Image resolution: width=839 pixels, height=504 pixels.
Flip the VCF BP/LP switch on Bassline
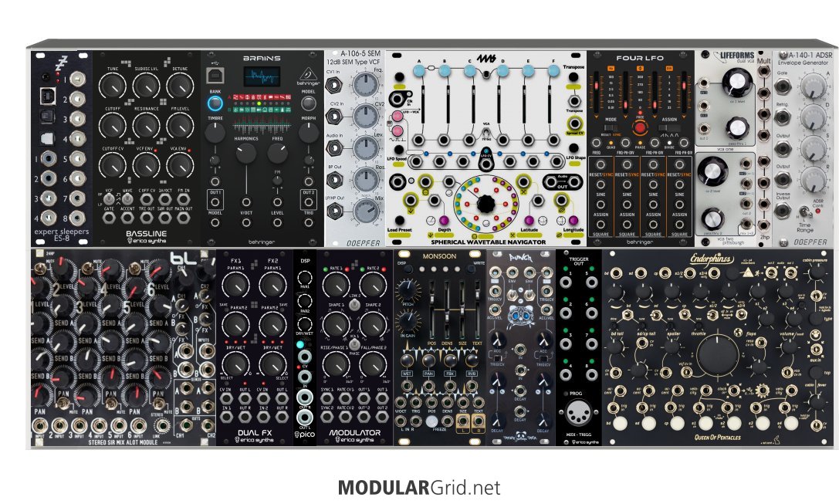109,199
